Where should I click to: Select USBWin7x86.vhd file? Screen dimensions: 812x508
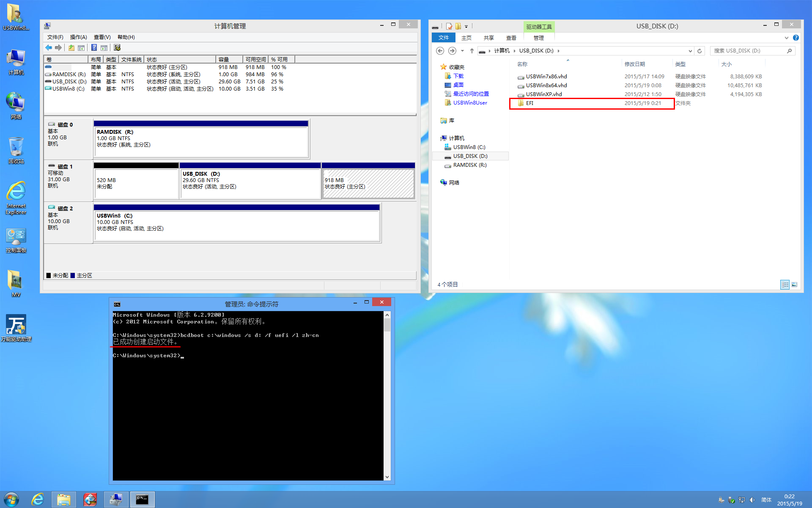(546, 77)
